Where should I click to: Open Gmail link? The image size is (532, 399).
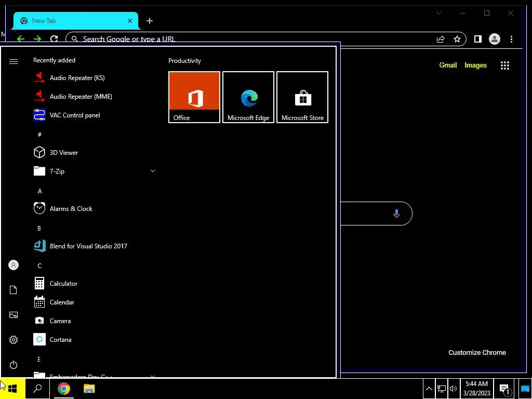(x=448, y=65)
